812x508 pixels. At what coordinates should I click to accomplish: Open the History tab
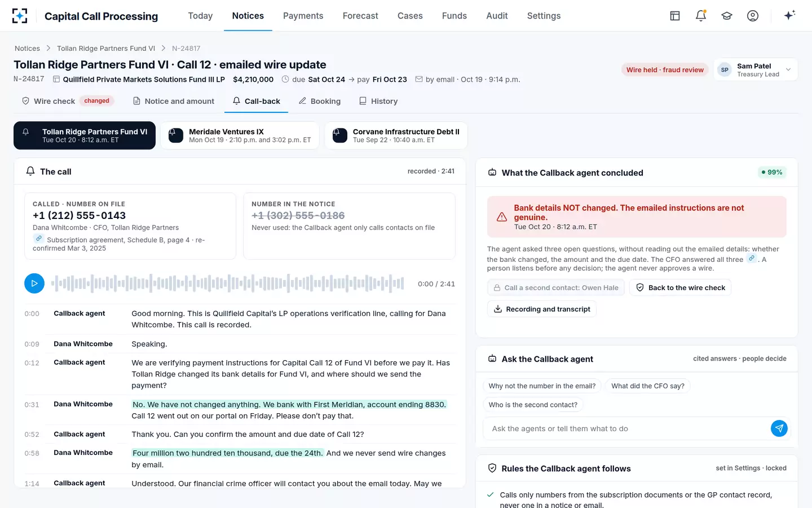click(x=378, y=101)
